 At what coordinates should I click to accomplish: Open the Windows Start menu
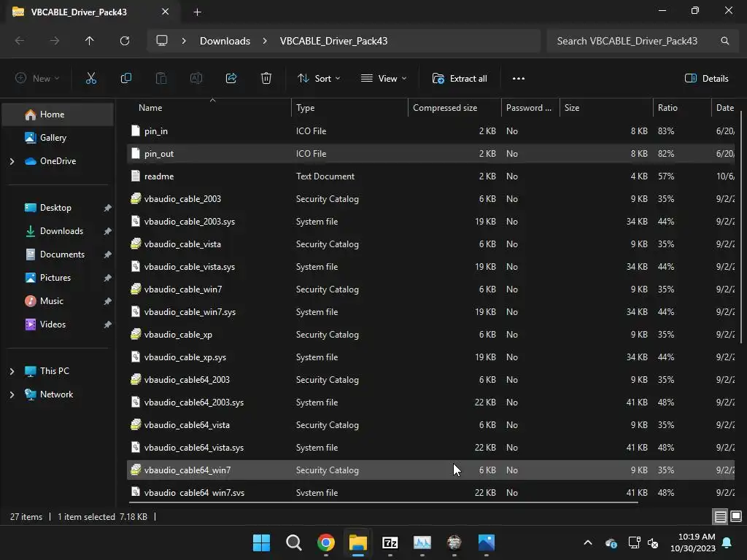[262, 542]
